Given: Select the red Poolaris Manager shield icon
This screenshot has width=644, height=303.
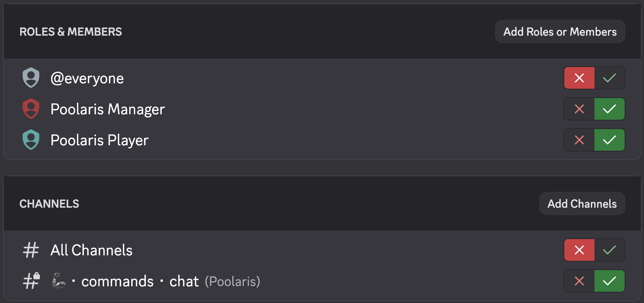Looking at the screenshot, I should coord(31,109).
